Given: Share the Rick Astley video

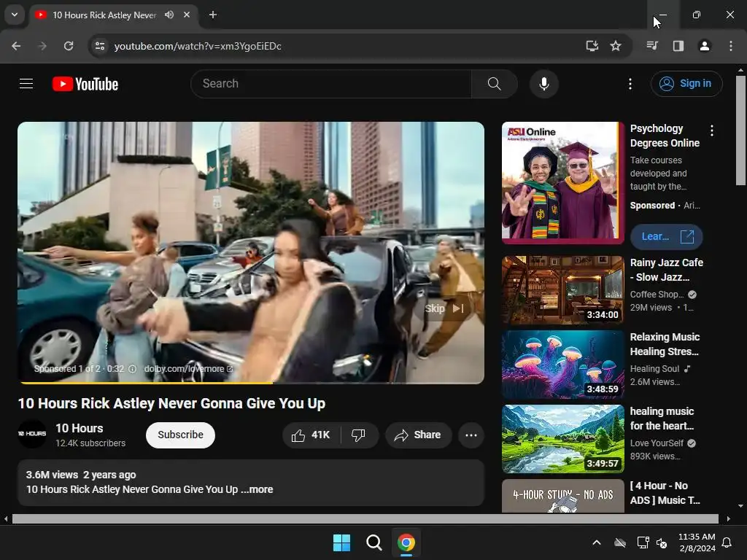Looking at the screenshot, I should pos(418,435).
